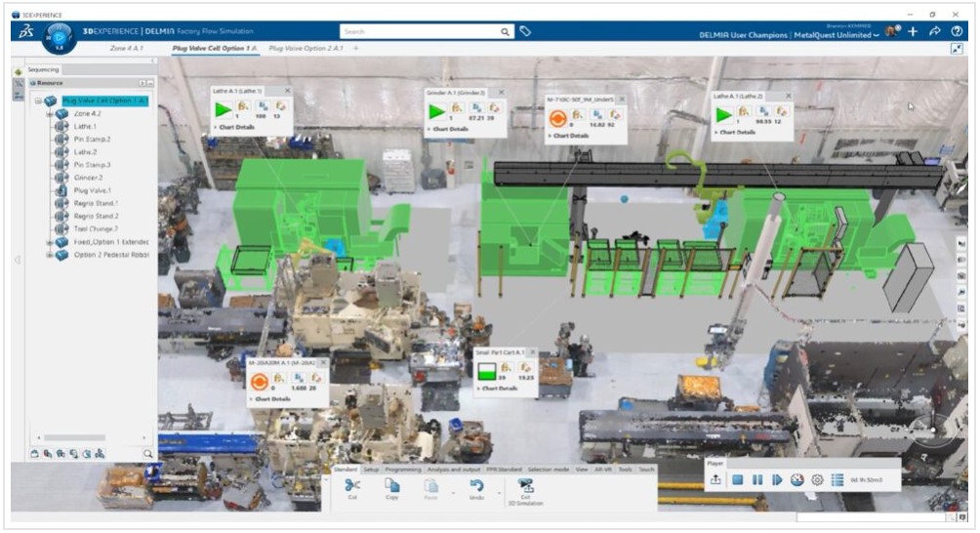The width and height of the screenshot is (980, 533).
Task: Click the add new tab plus
Action: point(356,48)
